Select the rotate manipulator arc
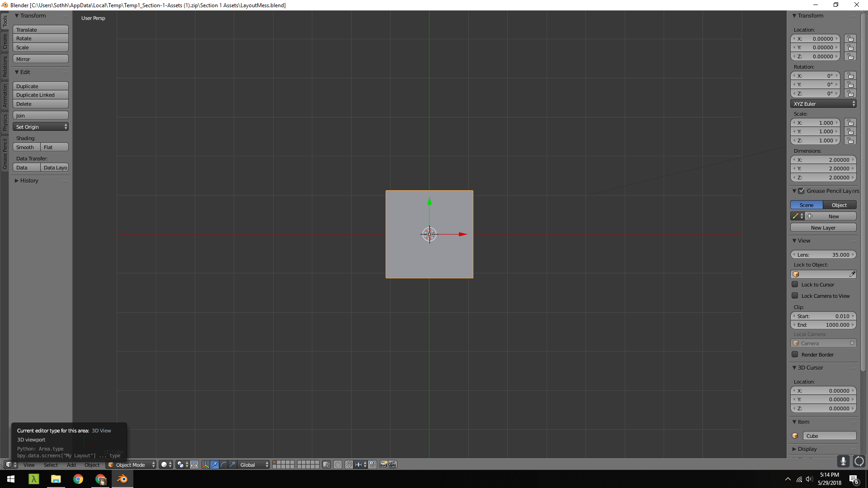 click(224, 465)
